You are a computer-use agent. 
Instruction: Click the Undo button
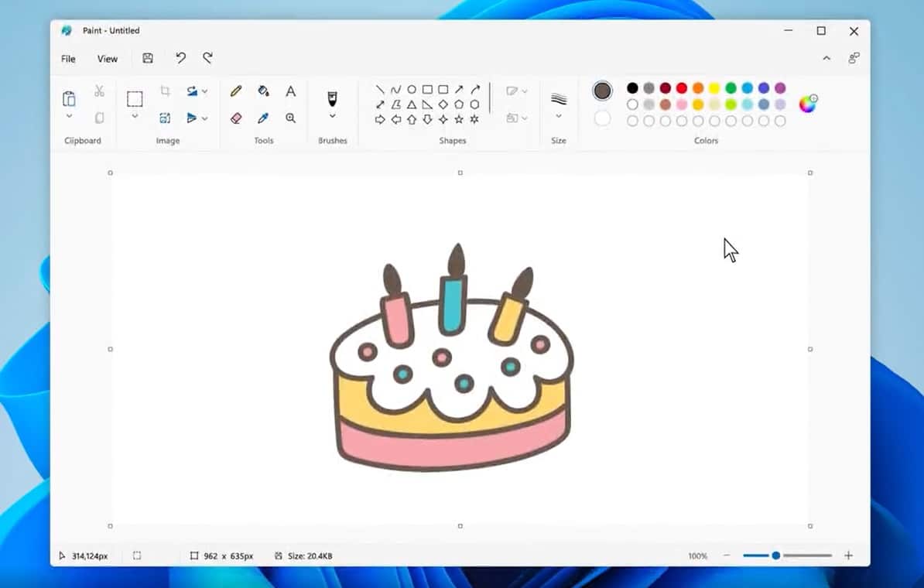(180, 58)
